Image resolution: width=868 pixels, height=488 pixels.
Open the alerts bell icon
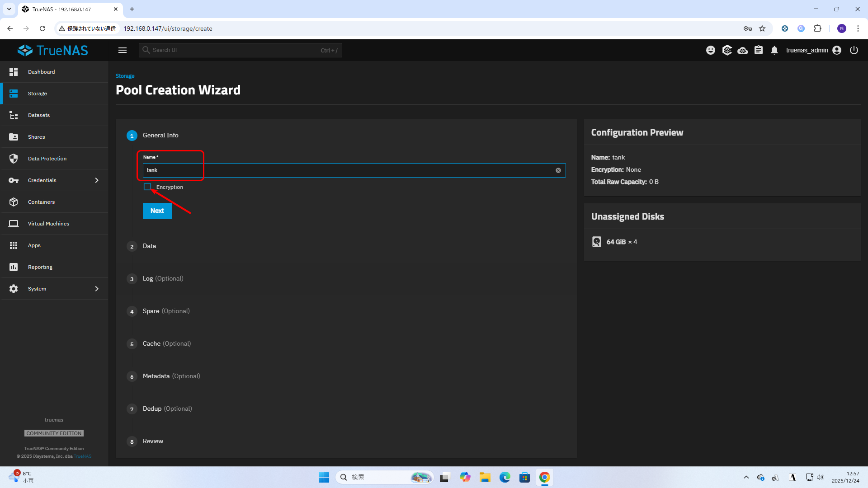click(x=774, y=50)
